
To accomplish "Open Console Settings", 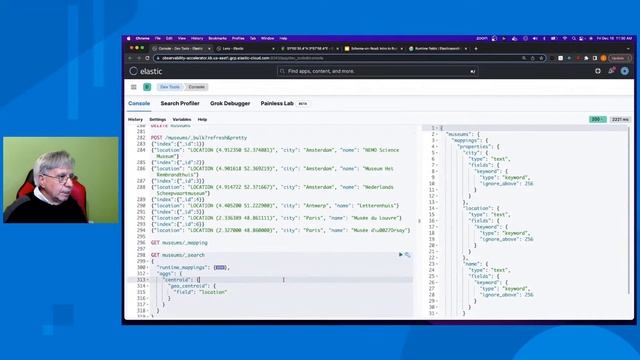I will coord(158,120).
